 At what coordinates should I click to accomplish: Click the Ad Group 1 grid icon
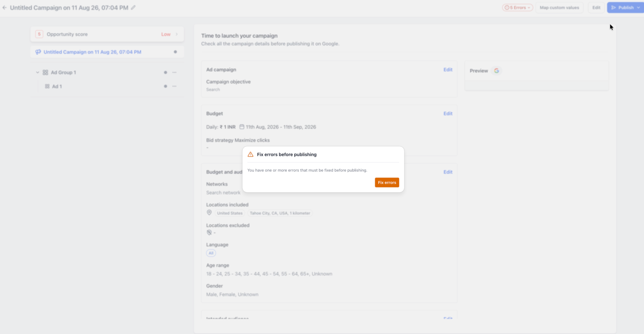tap(45, 72)
